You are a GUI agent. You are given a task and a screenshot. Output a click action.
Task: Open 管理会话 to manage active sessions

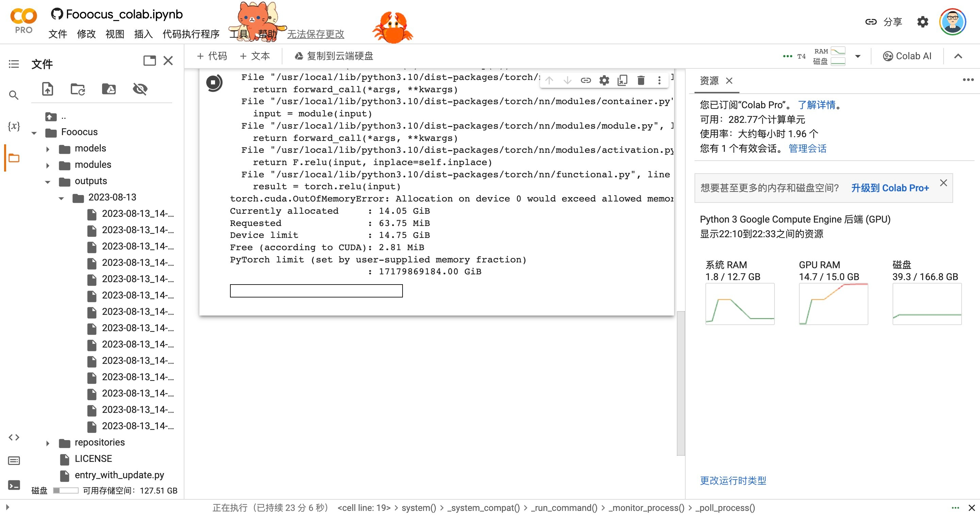[x=808, y=148]
